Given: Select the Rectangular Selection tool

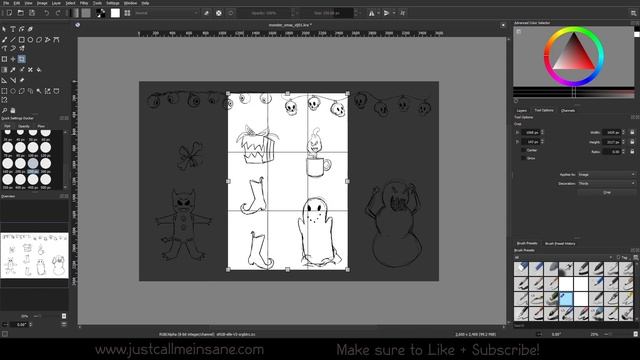Looking at the screenshot, I should pos(4,91).
